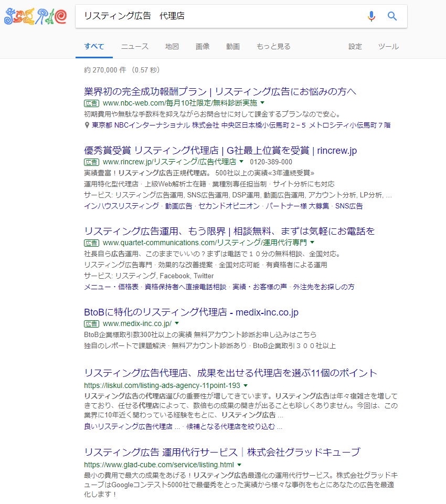Switch to the 動画 tab
The width and height of the screenshot is (446, 504).
(x=233, y=46)
